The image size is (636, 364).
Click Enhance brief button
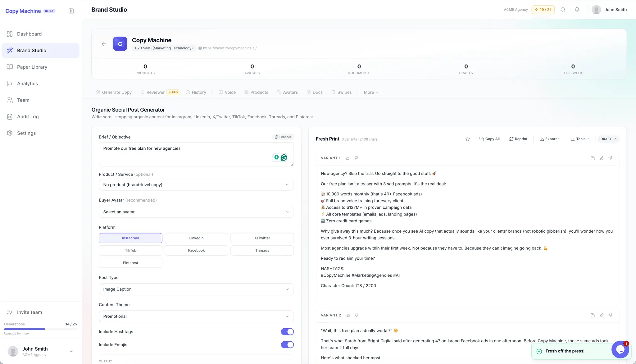tap(283, 137)
